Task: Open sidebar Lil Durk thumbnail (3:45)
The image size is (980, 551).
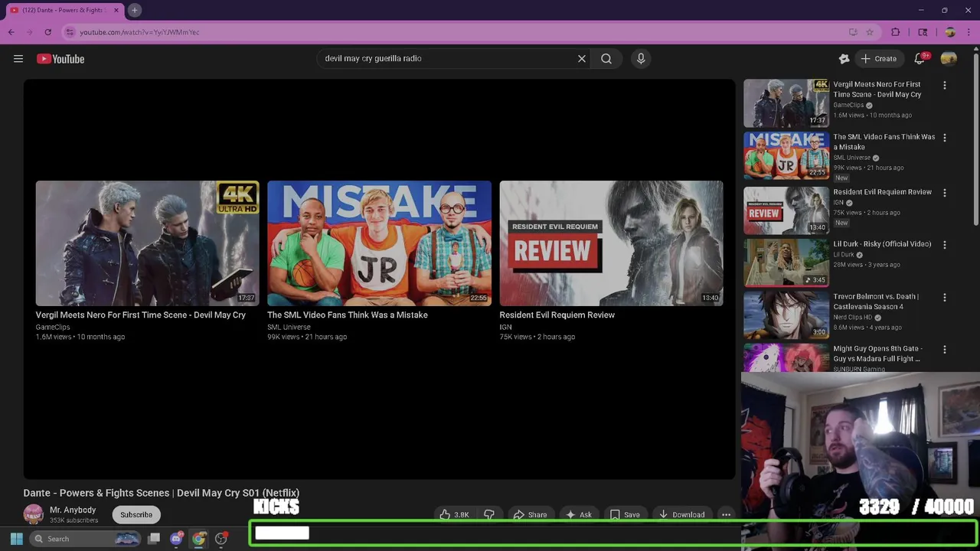Action: coord(786,262)
